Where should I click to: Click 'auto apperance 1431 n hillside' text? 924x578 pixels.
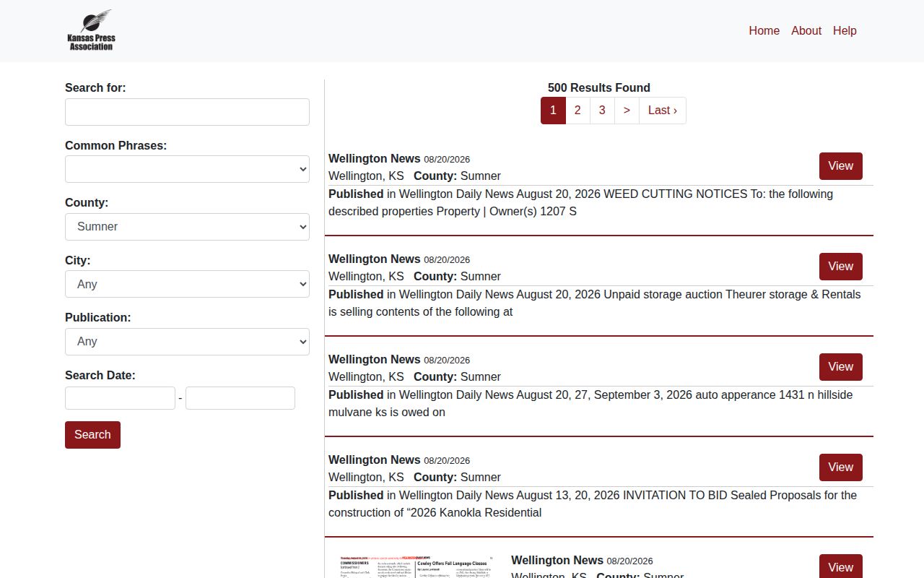point(775,394)
